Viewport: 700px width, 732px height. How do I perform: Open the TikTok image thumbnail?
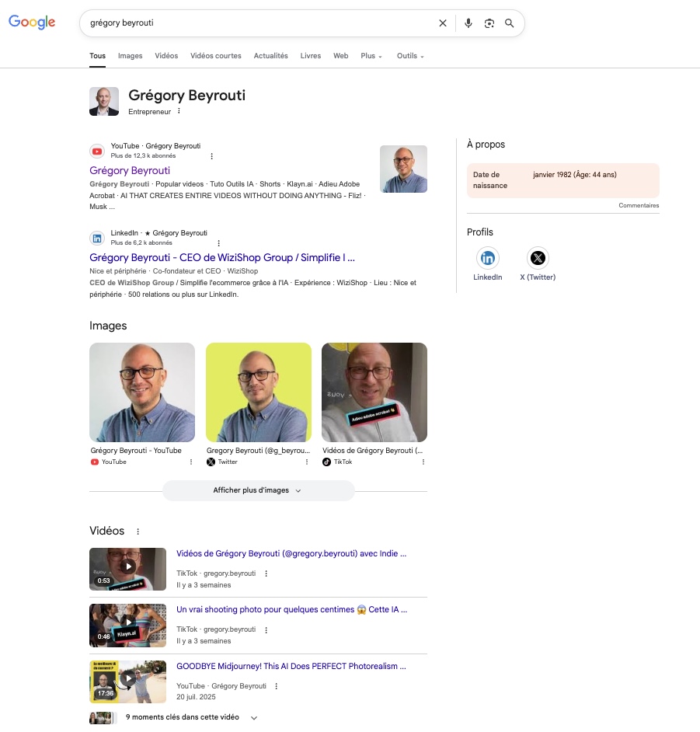pos(374,392)
